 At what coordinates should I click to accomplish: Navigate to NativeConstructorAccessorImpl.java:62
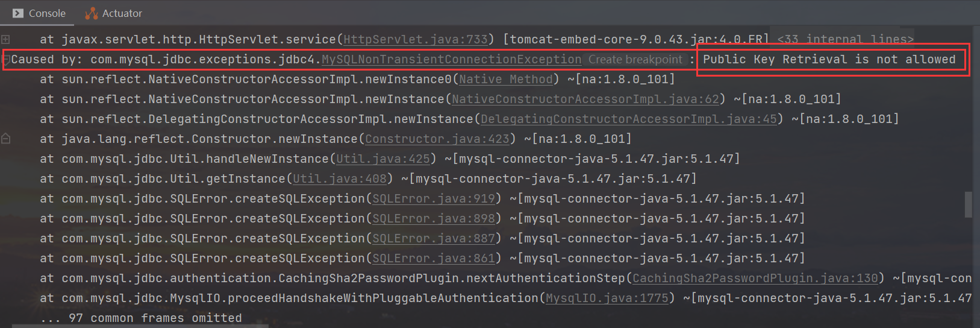585,99
